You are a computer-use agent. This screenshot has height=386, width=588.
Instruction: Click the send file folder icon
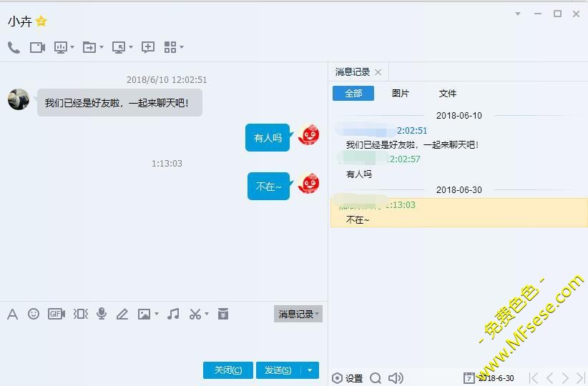pos(89,48)
